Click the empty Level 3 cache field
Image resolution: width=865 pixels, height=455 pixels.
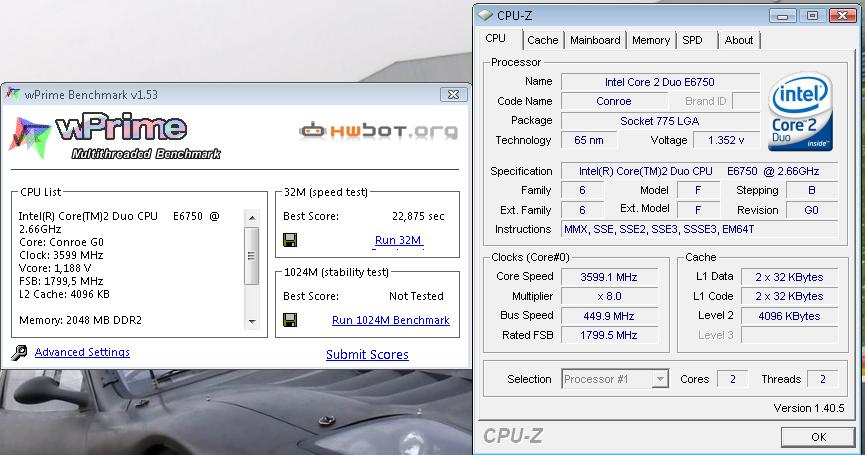[789, 335]
